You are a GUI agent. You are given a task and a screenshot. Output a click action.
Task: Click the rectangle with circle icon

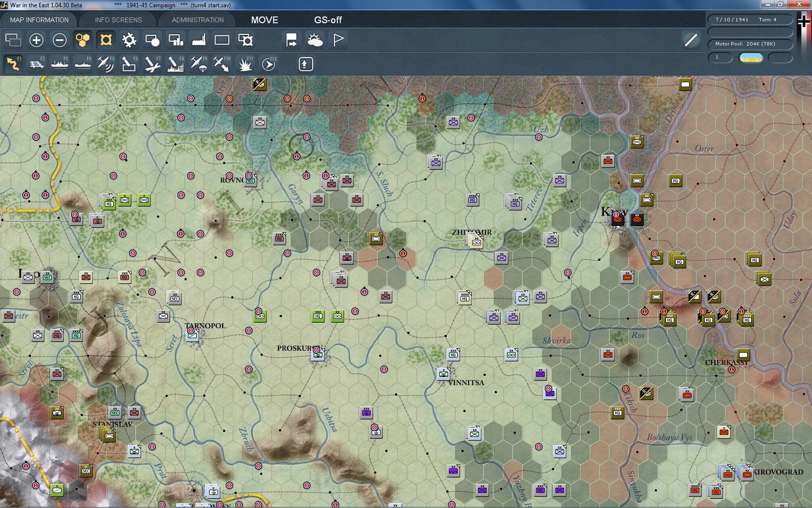[x=152, y=40]
